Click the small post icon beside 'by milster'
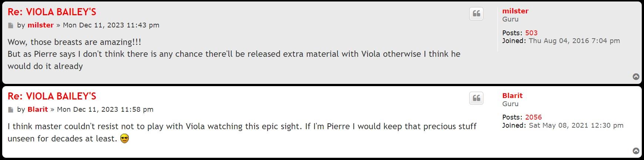 (11, 26)
